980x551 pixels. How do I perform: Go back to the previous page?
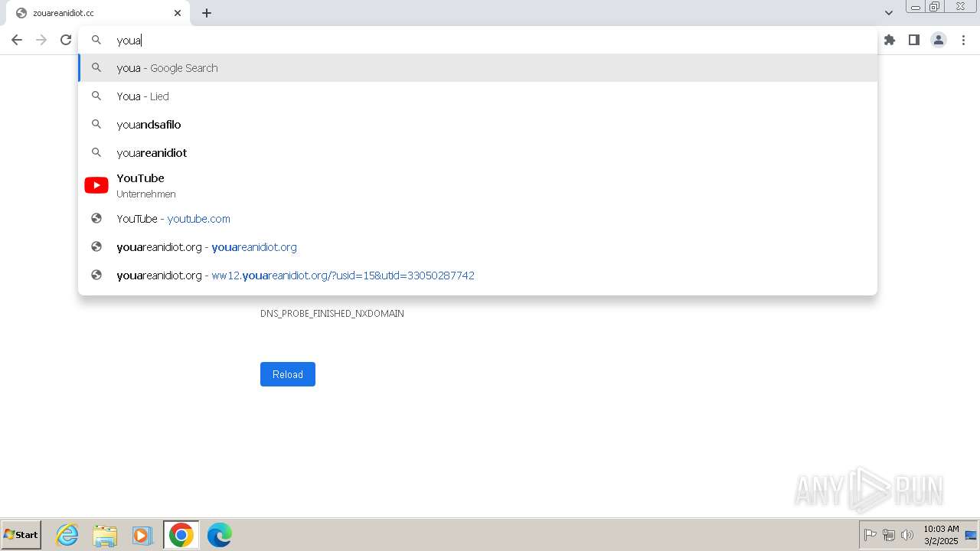click(x=17, y=40)
